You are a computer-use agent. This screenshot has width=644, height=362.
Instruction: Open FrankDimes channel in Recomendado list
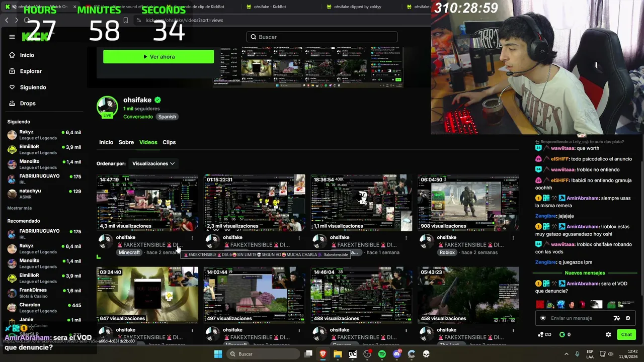[x=44, y=293]
